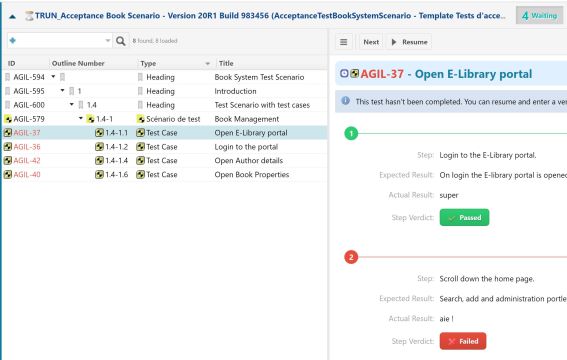Image resolution: width=567 pixels, height=360 pixels.
Task: Click the Scénario de test type icon
Action: coord(141,119)
